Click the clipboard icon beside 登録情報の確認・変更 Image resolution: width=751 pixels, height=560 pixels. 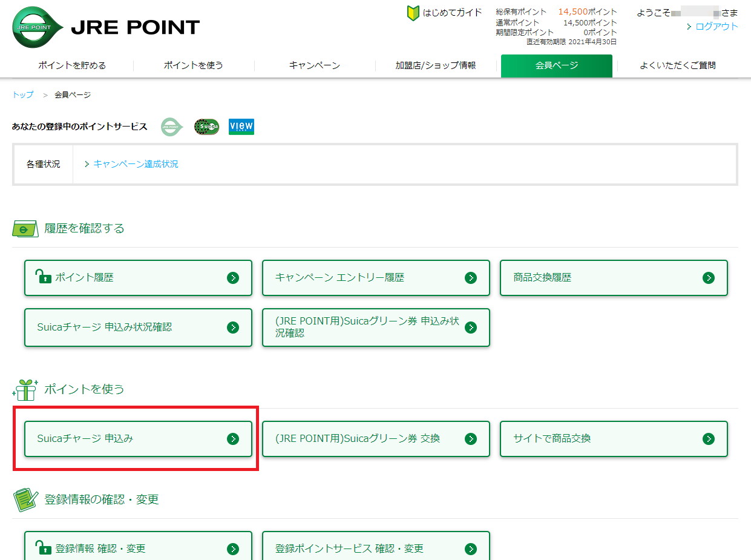25,499
